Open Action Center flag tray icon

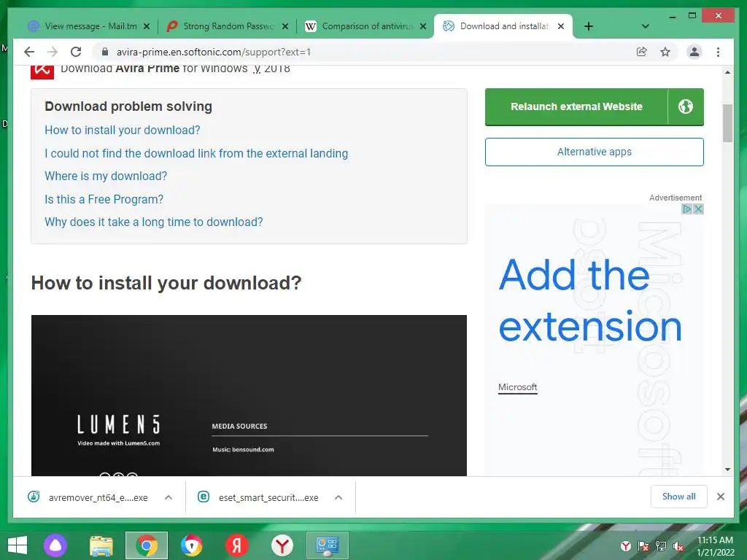[x=643, y=546]
